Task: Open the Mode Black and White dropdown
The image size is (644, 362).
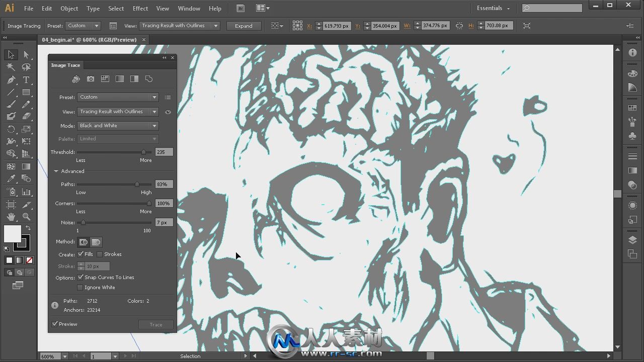Action: point(118,126)
